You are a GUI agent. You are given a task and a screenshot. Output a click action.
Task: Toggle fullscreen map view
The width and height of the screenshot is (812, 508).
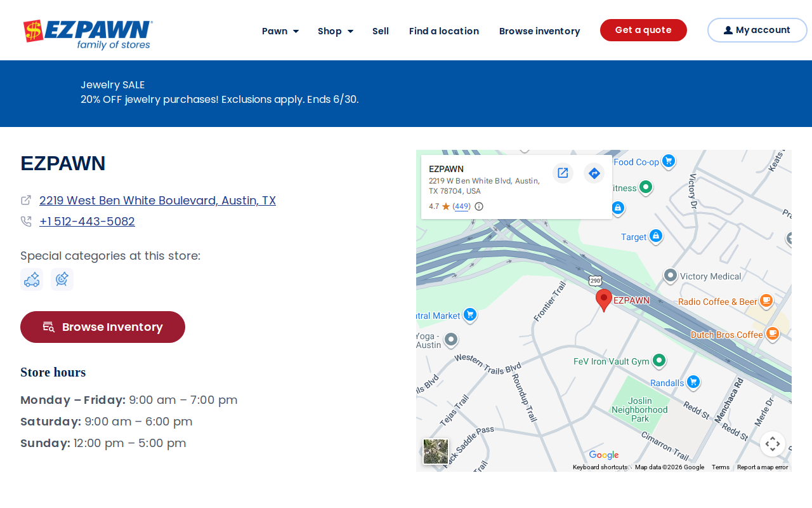773,444
